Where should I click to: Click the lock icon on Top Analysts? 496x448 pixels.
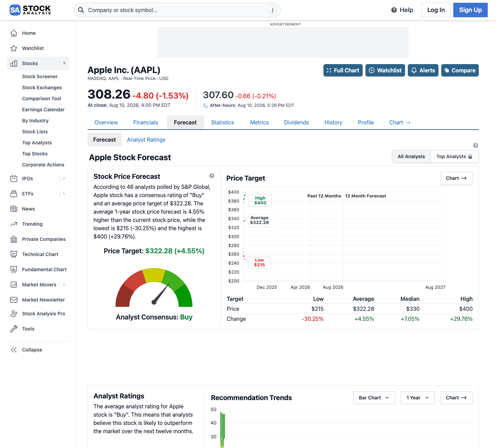pos(470,156)
